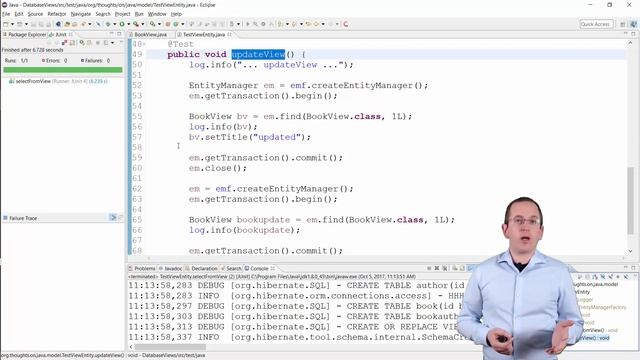Switch to the Problems tab

click(x=142, y=268)
